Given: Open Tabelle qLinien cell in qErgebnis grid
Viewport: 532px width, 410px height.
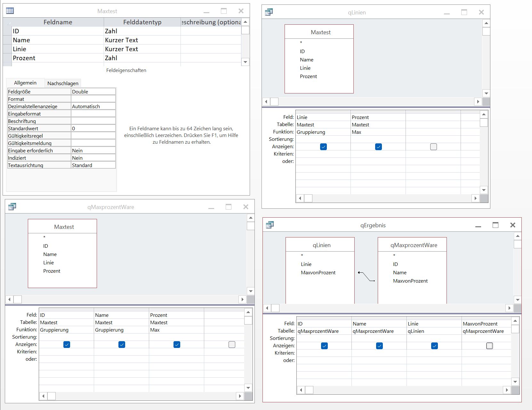Looking at the screenshot, I should click(x=434, y=331).
